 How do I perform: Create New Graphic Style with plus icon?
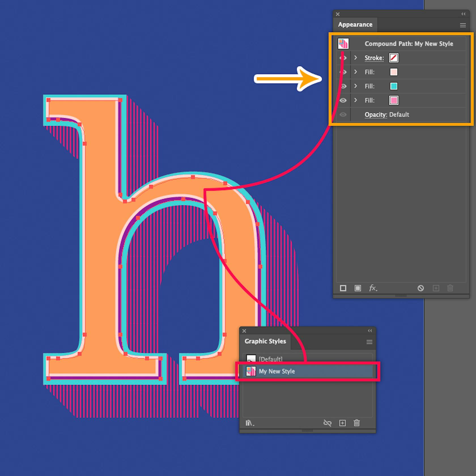point(342,423)
